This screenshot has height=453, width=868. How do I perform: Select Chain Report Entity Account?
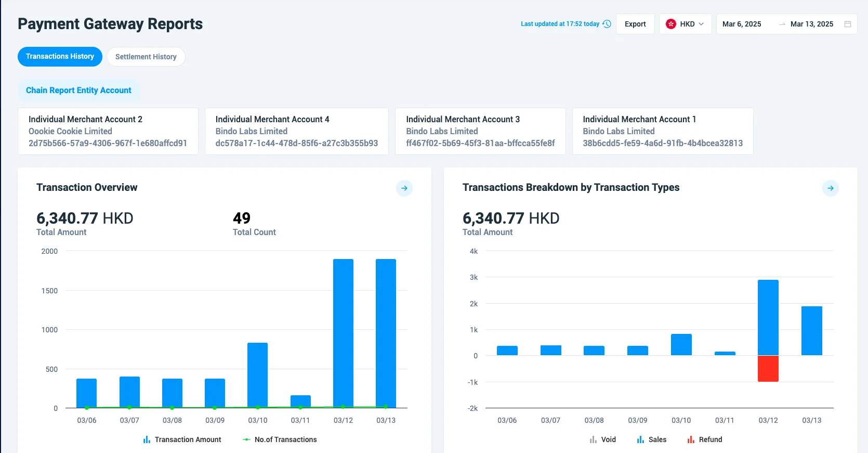78,90
